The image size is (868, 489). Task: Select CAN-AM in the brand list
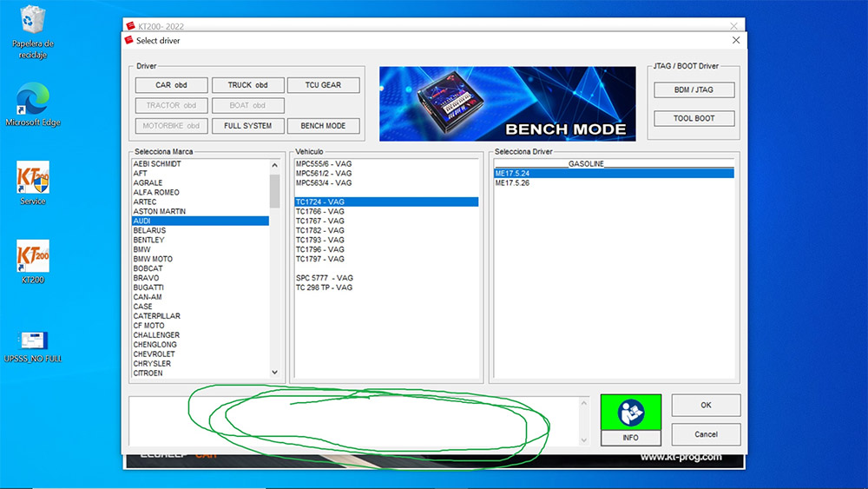(x=201, y=297)
